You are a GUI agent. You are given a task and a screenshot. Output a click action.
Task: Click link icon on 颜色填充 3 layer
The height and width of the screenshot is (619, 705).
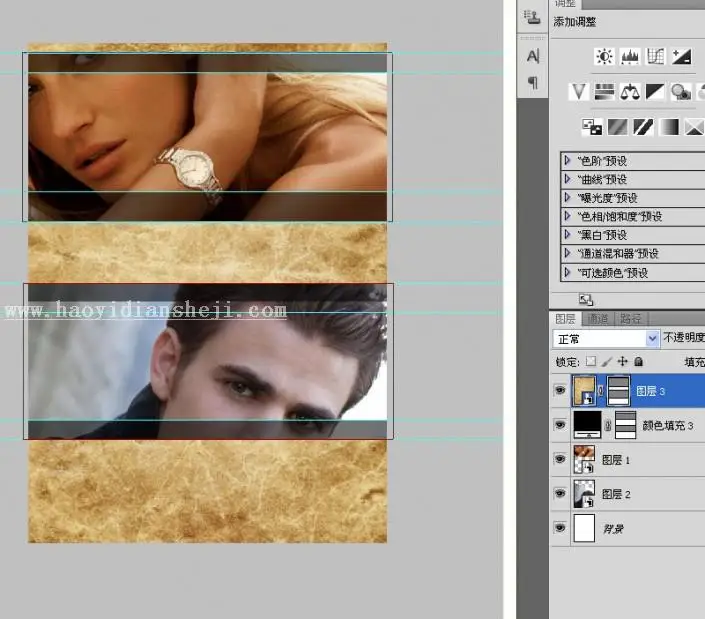coord(608,425)
